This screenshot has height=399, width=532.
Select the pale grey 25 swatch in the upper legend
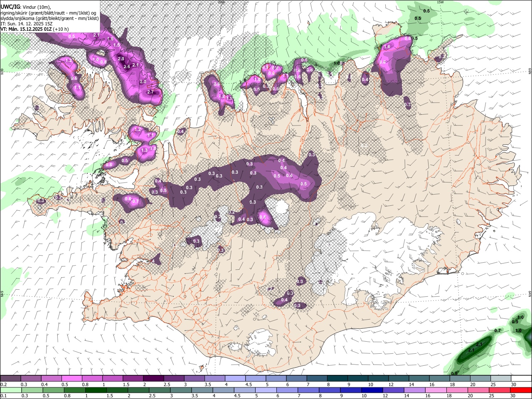coord(501,378)
